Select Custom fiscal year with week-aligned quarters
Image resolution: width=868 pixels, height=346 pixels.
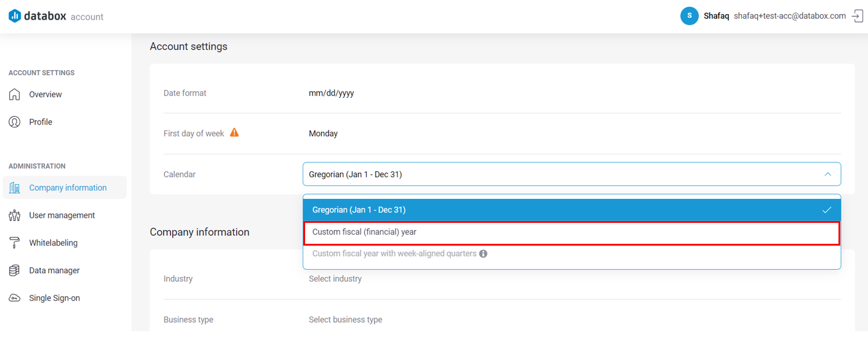click(x=394, y=254)
